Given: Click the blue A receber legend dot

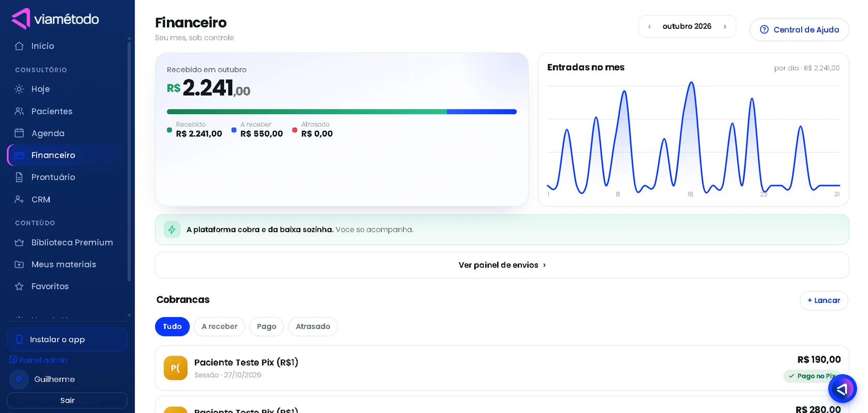Looking at the screenshot, I should [234, 130].
